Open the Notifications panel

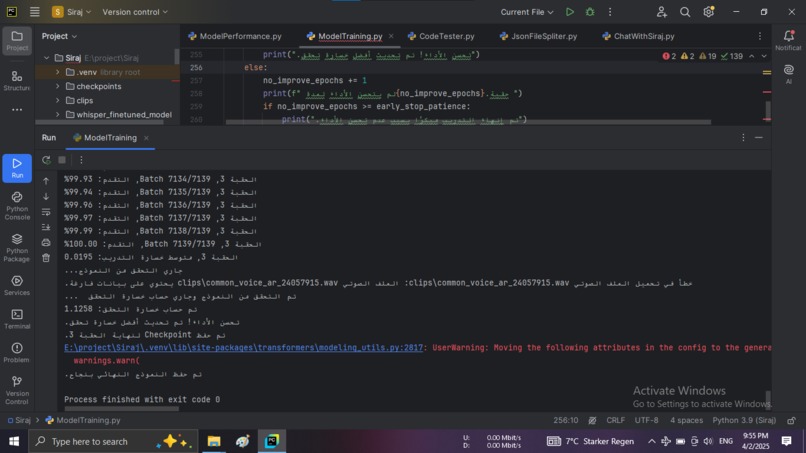click(x=789, y=40)
